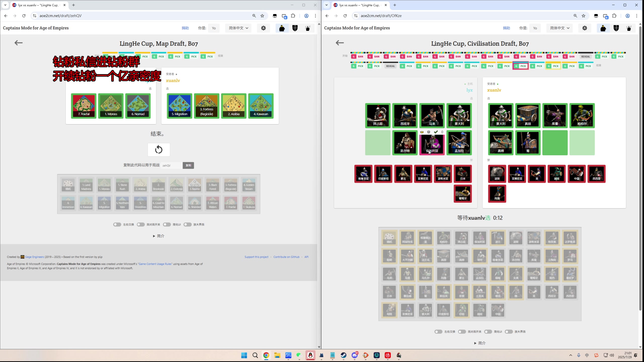Go back with arrow in Map Draft window

[x=18, y=43]
